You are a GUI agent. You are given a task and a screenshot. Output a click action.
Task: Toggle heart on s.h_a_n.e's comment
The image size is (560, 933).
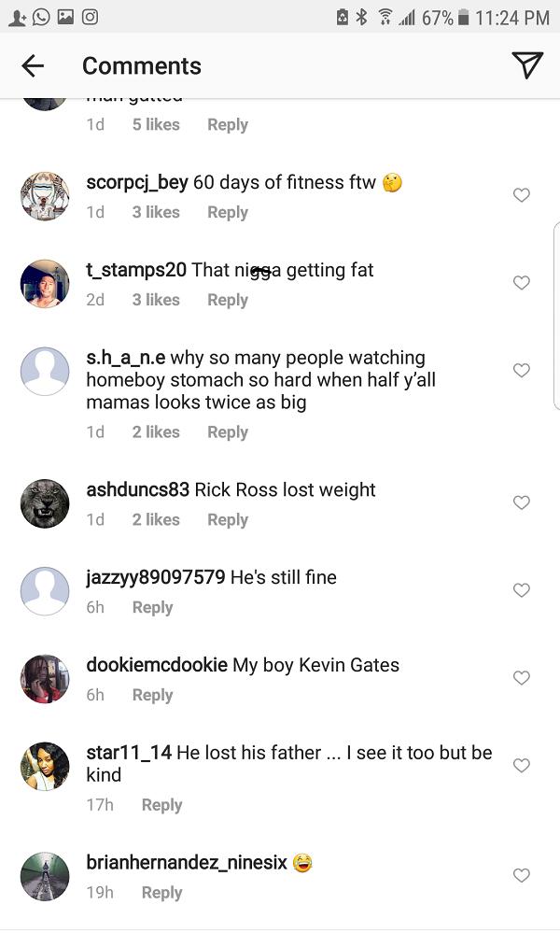click(x=522, y=371)
